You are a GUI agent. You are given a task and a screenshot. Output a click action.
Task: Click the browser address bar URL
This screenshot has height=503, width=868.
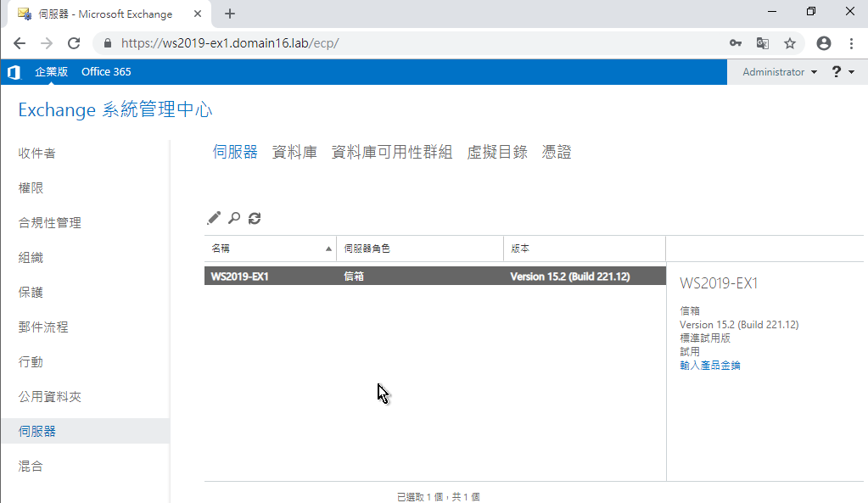coord(230,43)
